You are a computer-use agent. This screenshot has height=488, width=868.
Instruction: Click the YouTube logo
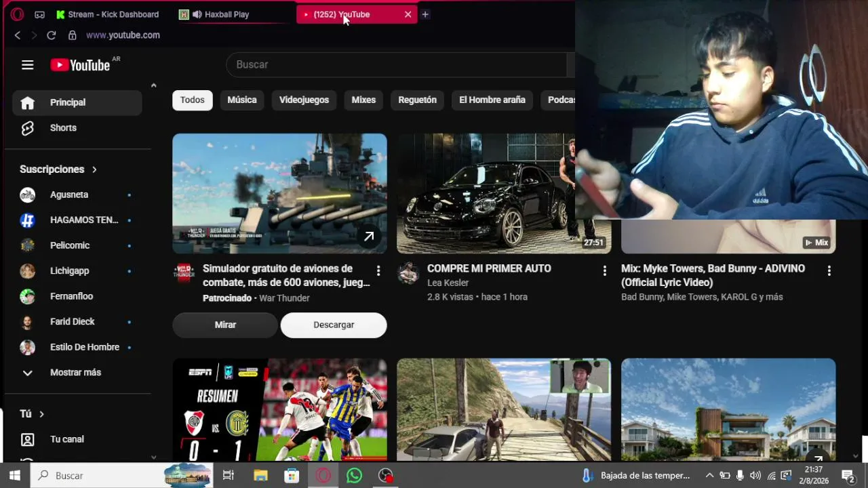(x=80, y=65)
